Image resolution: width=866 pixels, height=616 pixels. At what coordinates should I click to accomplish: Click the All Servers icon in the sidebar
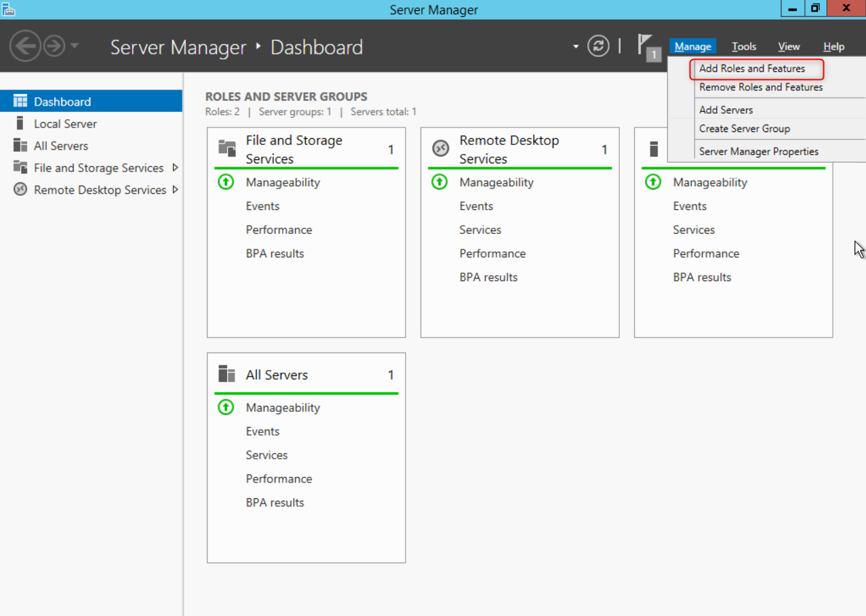20,145
